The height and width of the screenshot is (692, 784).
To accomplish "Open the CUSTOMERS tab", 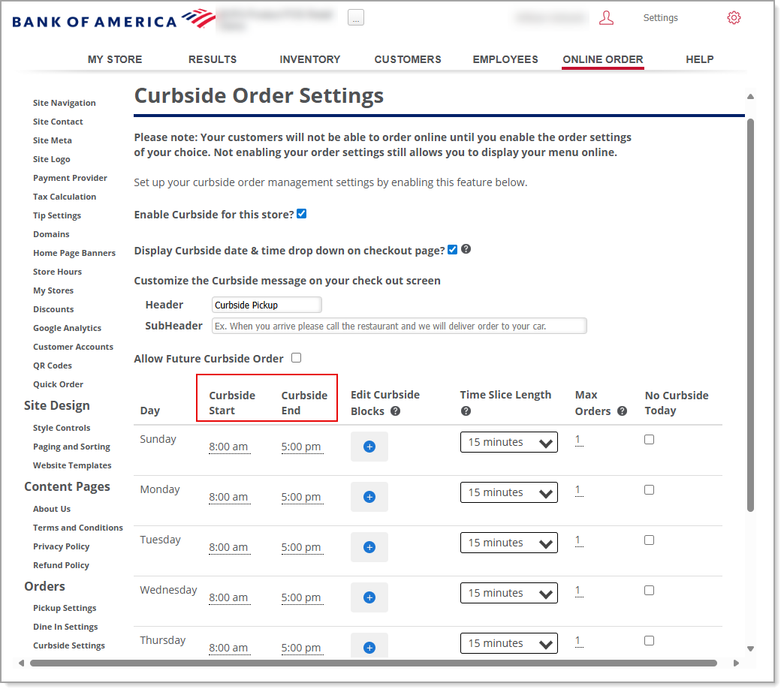I will pyautogui.click(x=408, y=59).
